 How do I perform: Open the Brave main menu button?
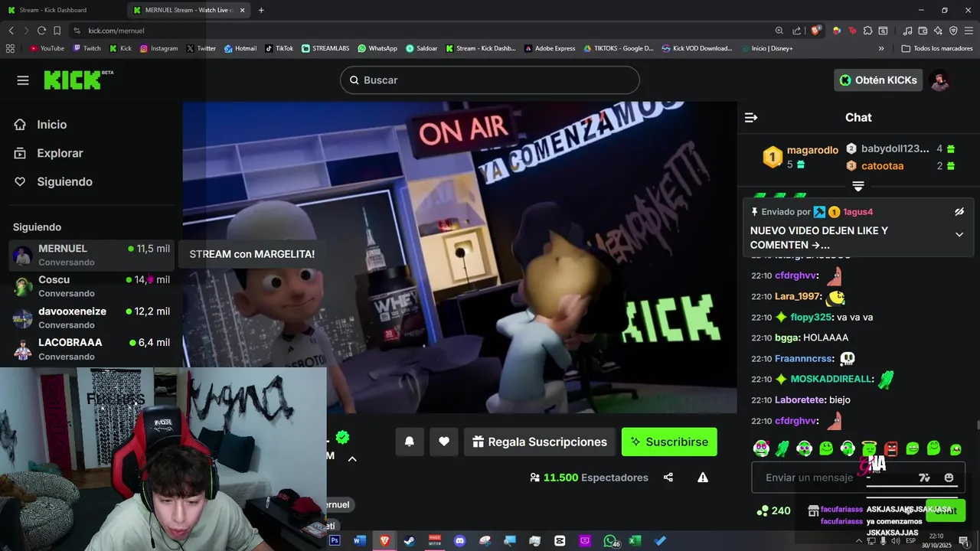(969, 31)
